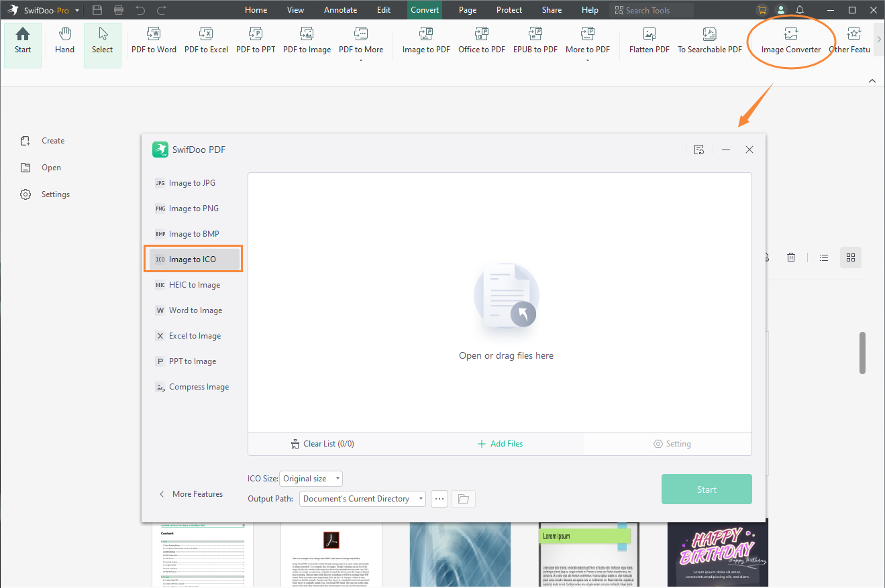Screen dimensions: 885x588
Task: Switch to list view of recent files
Action: (x=824, y=257)
